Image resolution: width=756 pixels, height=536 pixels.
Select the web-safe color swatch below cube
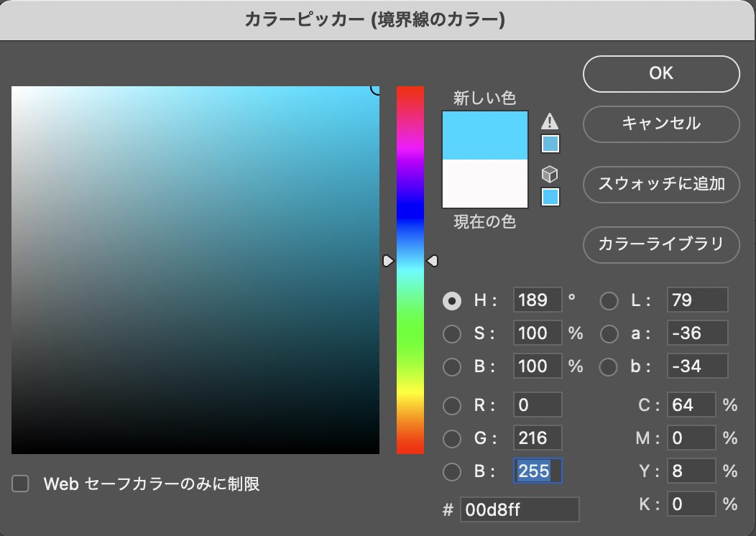click(550, 197)
